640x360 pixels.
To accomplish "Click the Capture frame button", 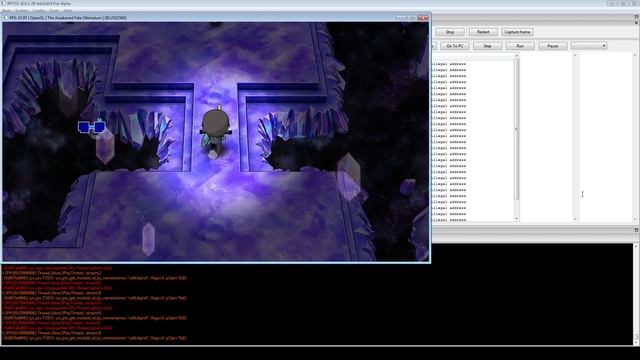I will (x=517, y=32).
